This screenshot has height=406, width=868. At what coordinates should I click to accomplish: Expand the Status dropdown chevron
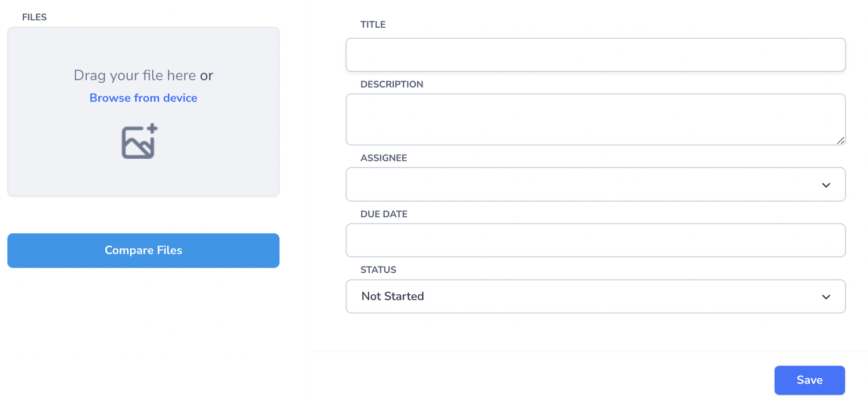[x=826, y=296]
